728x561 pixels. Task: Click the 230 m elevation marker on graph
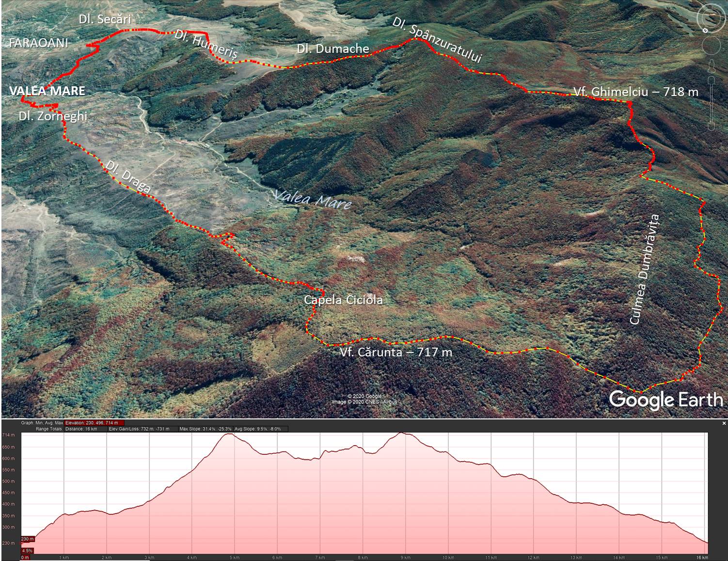click(28, 539)
